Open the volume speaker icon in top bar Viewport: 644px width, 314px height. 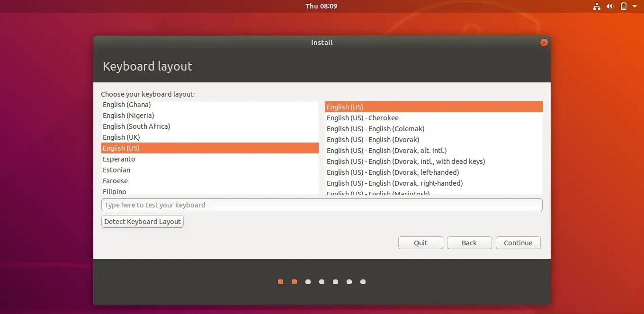(610, 6)
